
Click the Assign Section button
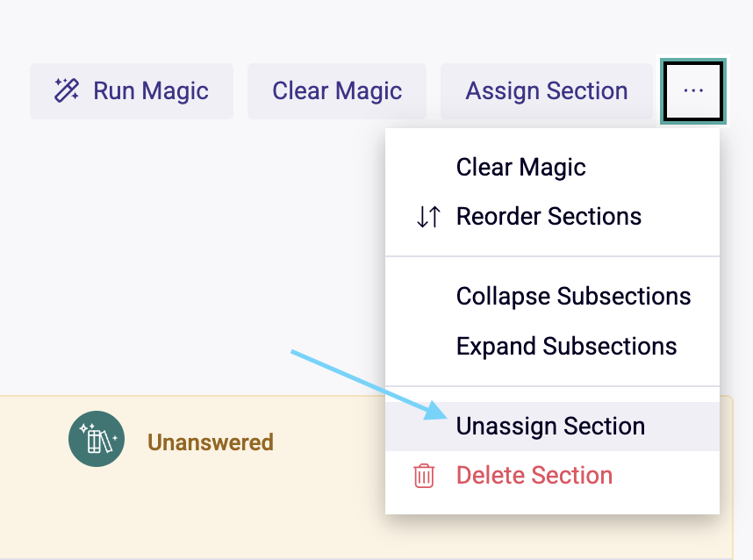click(547, 91)
